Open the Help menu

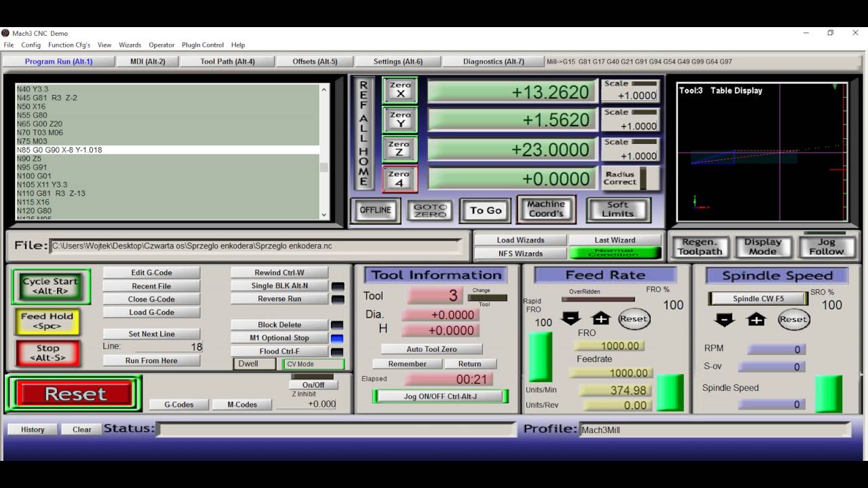tap(238, 45)
